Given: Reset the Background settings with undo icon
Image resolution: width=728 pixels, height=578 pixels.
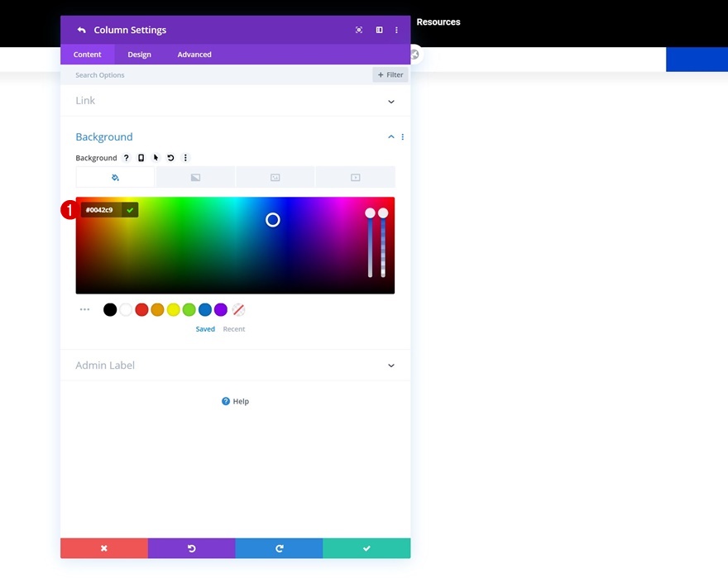Looking at the screenshot, I should click(170, 157).
